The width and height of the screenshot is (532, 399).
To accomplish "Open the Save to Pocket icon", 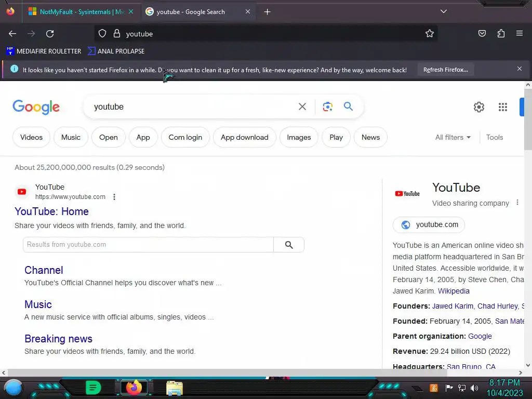I will click(482, 33).
